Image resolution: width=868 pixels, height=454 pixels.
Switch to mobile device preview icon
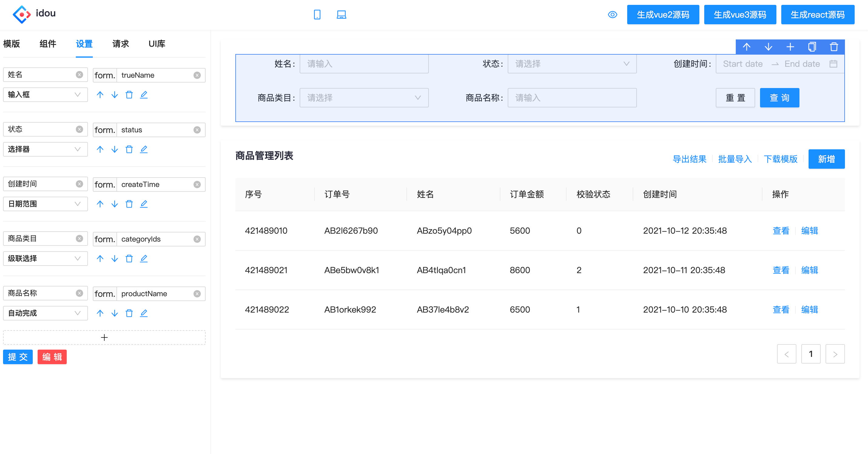[317, 15]
